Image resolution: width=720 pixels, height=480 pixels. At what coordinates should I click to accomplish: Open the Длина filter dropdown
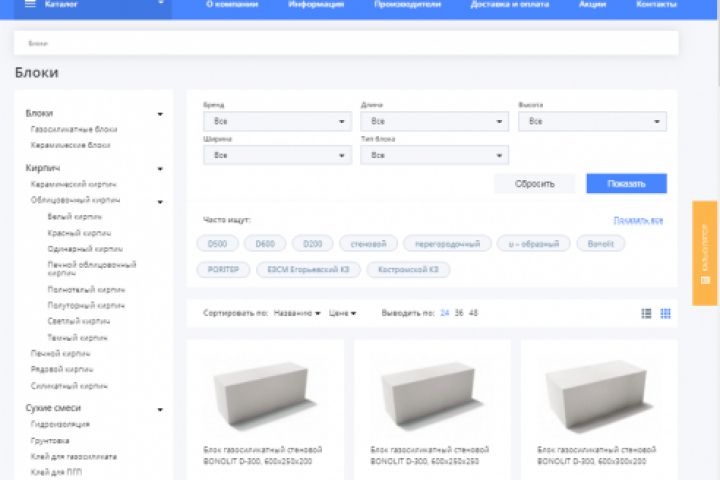click(434, 121)
